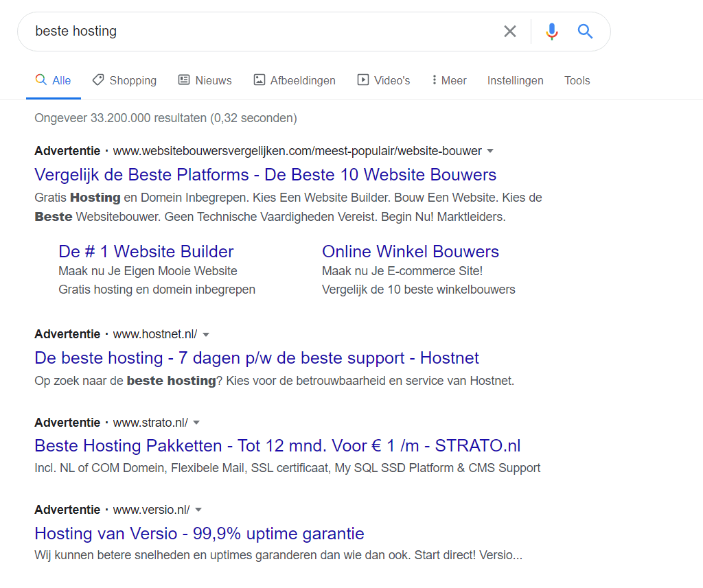
Task: Click the 'Gratis Hosting en Domein Inbegrepen' description
Action: click(288, 207)
